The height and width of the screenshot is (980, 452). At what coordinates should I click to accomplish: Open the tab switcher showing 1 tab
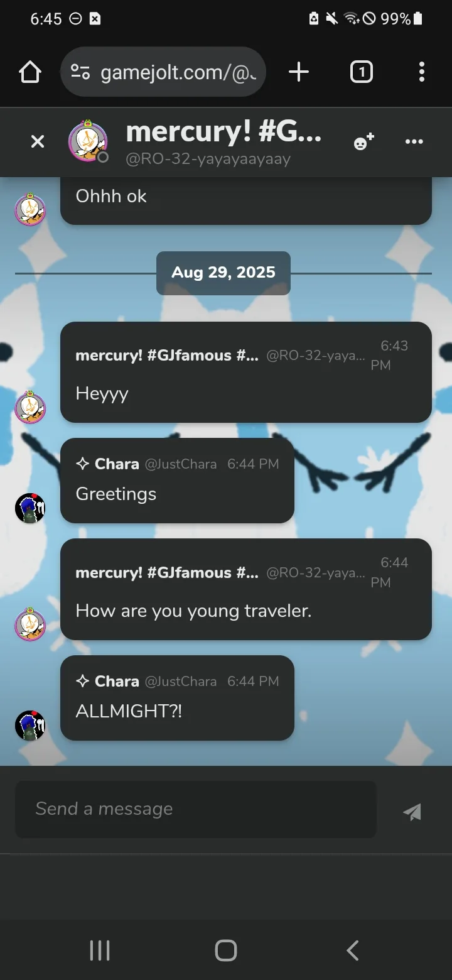click(x=361, y=72)
